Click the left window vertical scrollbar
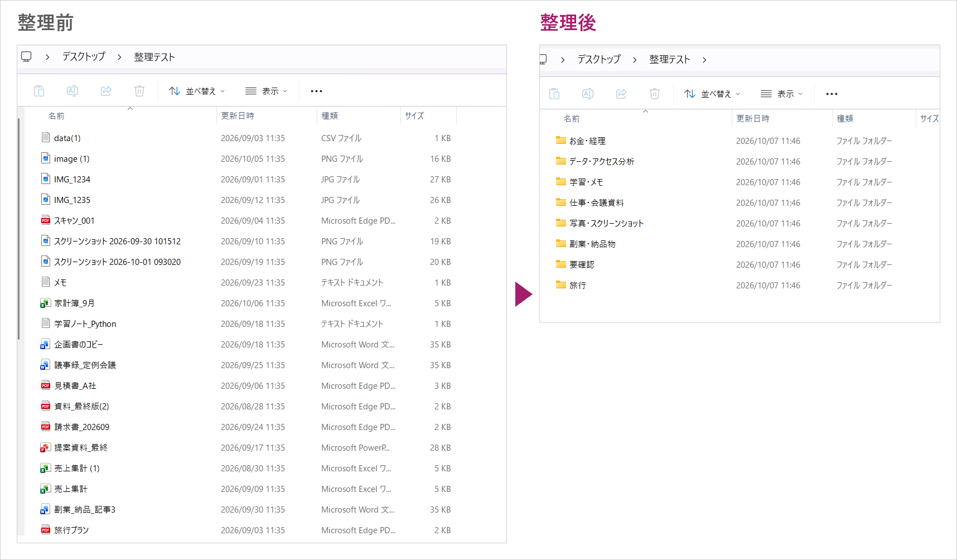The image size is (957, 560). [19, 229]
